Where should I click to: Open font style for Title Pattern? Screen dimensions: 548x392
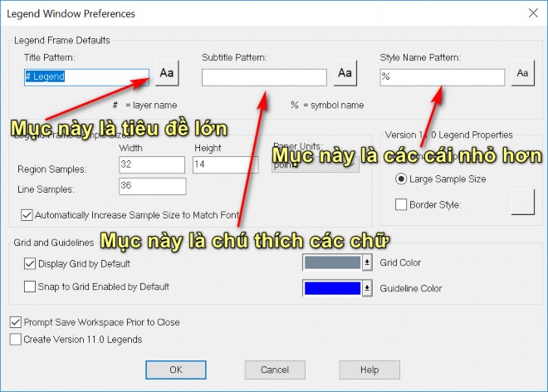click(x=166, y=73)
